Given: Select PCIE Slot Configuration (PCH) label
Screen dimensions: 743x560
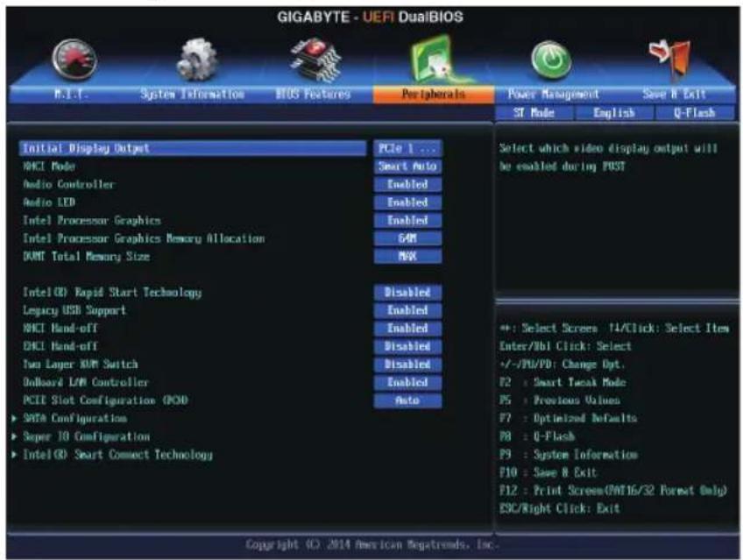Looking at the screenshot, I should (105, 401).
